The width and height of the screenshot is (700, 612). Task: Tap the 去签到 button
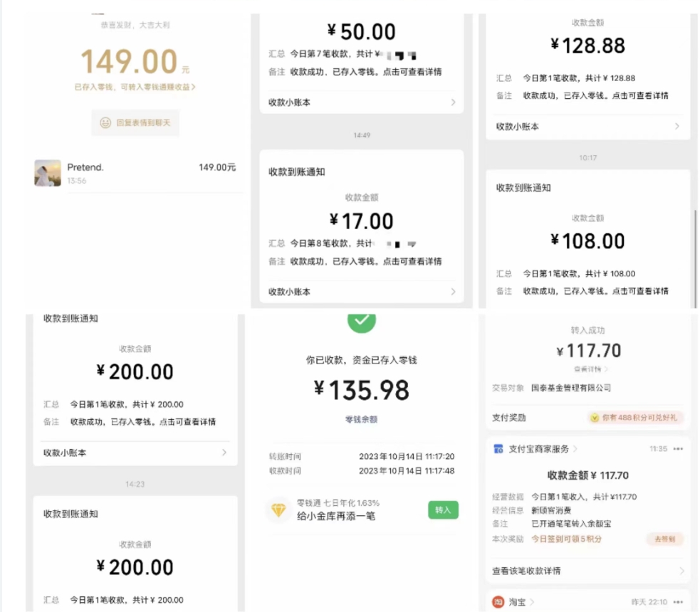pos(665,539)
